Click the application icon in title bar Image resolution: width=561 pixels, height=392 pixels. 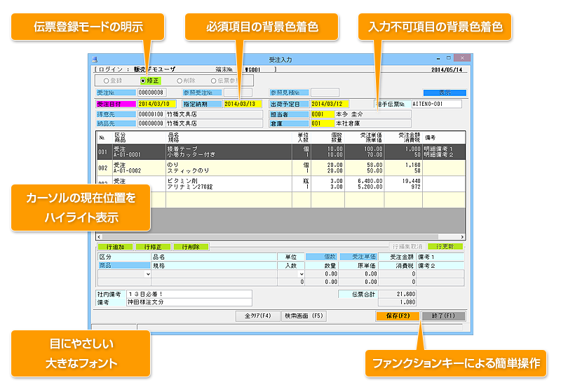tap(95, 60)
